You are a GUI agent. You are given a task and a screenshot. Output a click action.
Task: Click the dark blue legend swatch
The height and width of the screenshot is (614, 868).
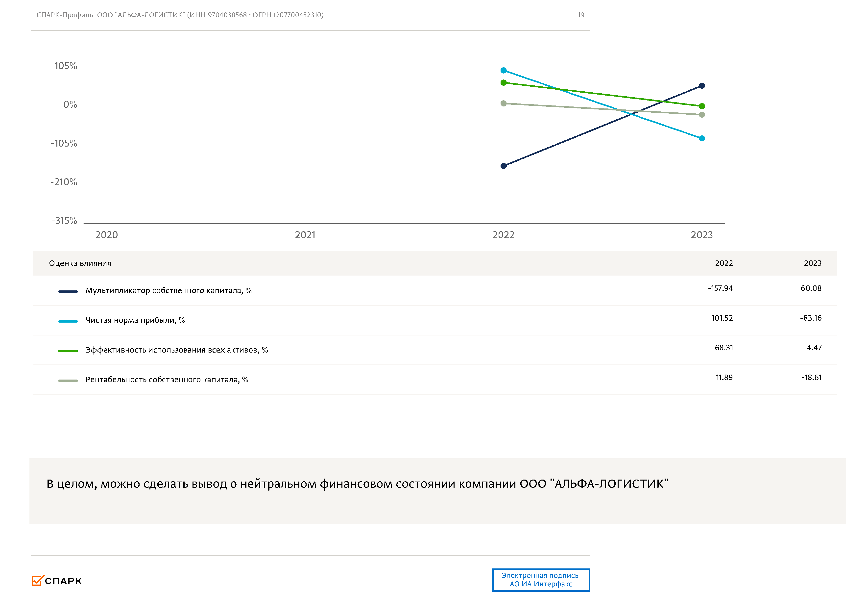coord(68,292)
